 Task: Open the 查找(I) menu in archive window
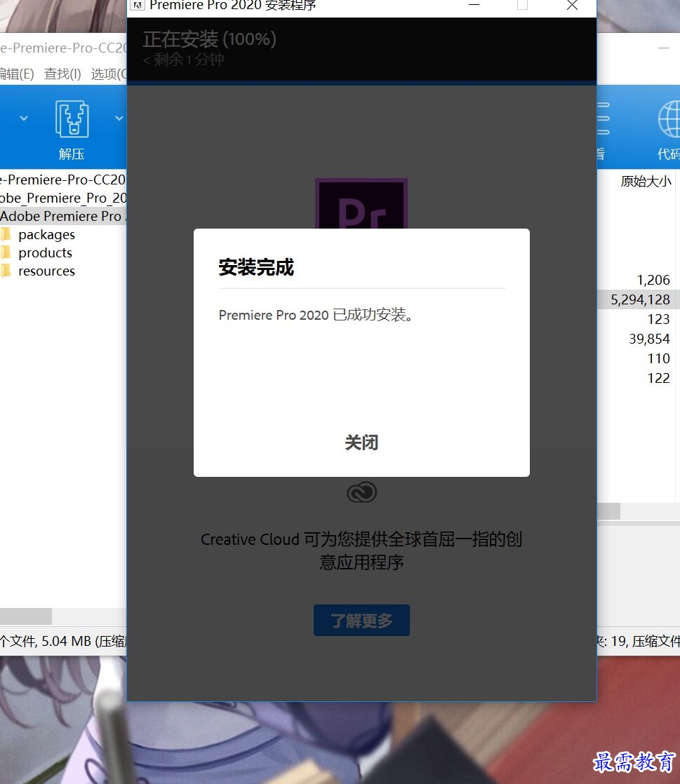pyautogui.click(x=62, y=74)
